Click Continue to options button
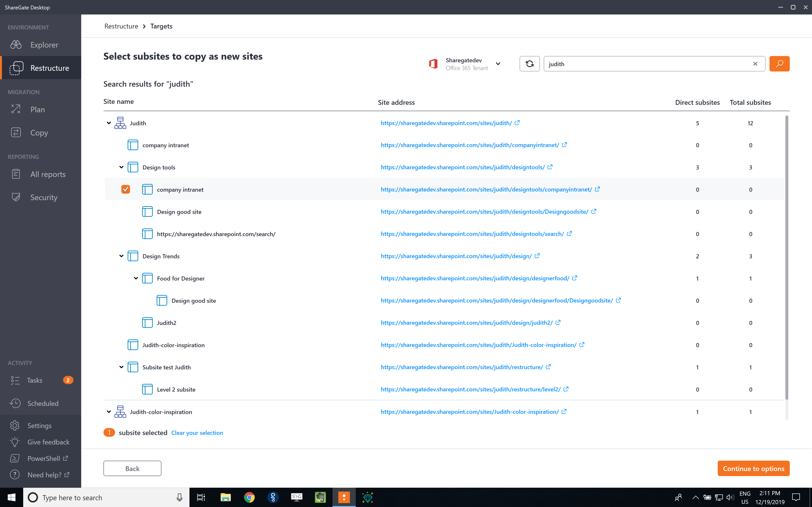The image size is (812, 507). point(754,468)
